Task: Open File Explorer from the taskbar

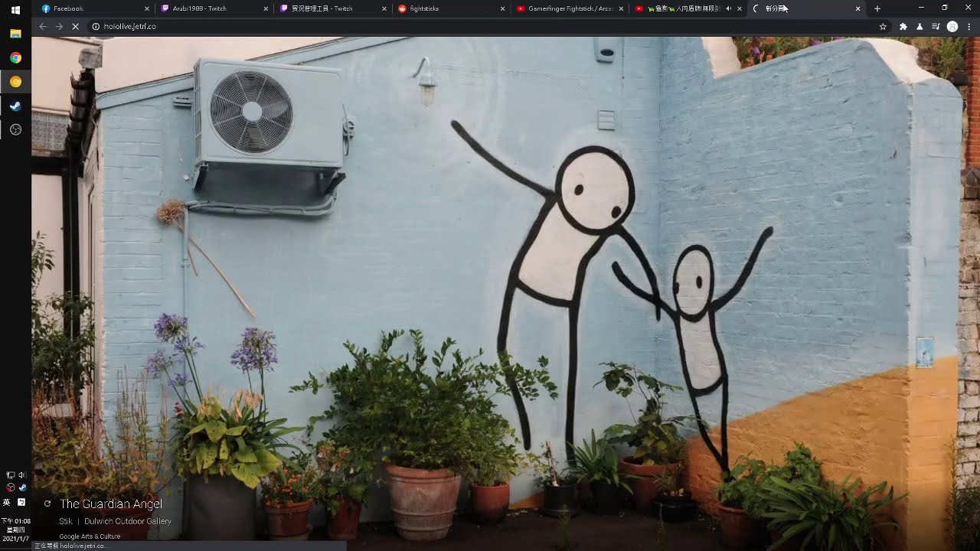Action: (x=15, y=34)
